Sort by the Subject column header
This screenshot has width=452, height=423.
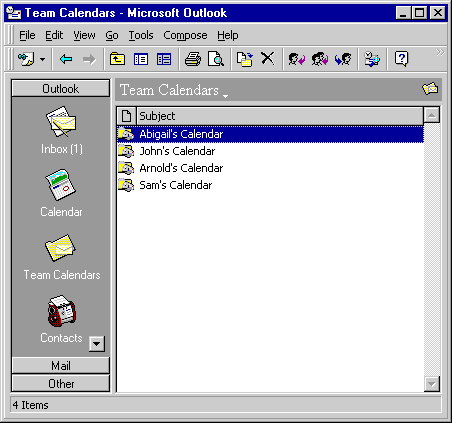[x=280, y=116]
